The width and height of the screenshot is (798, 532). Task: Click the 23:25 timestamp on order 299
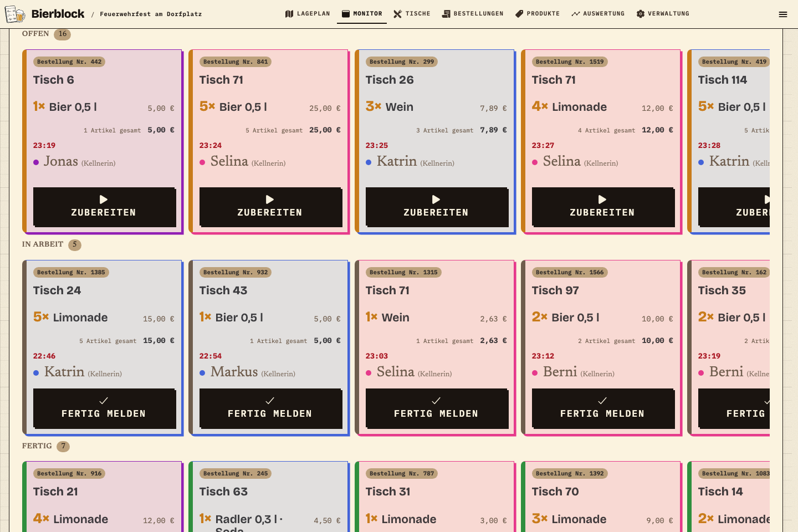377,146
